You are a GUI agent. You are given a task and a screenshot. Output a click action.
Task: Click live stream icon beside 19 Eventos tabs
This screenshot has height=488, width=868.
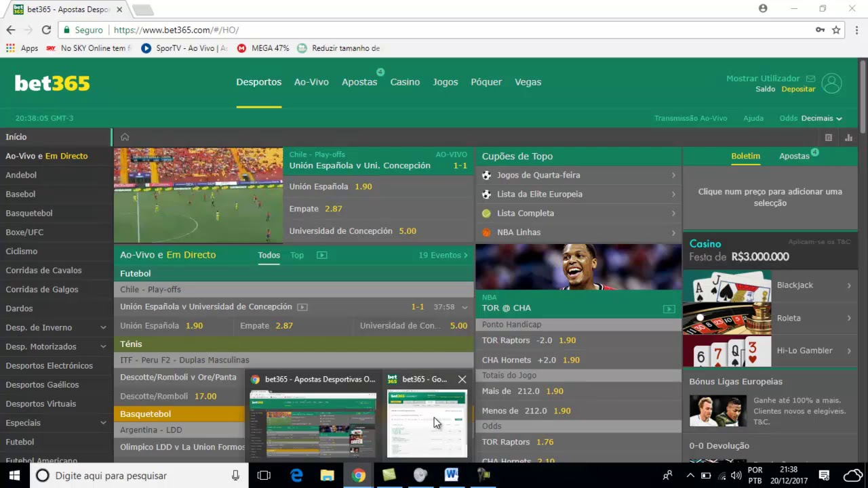[x=322, y=256]
